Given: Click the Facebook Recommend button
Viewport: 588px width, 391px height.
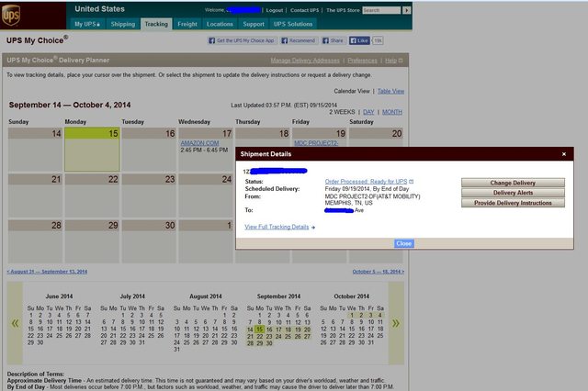Looking at the screenshot, I should click(x=299, y=40).
